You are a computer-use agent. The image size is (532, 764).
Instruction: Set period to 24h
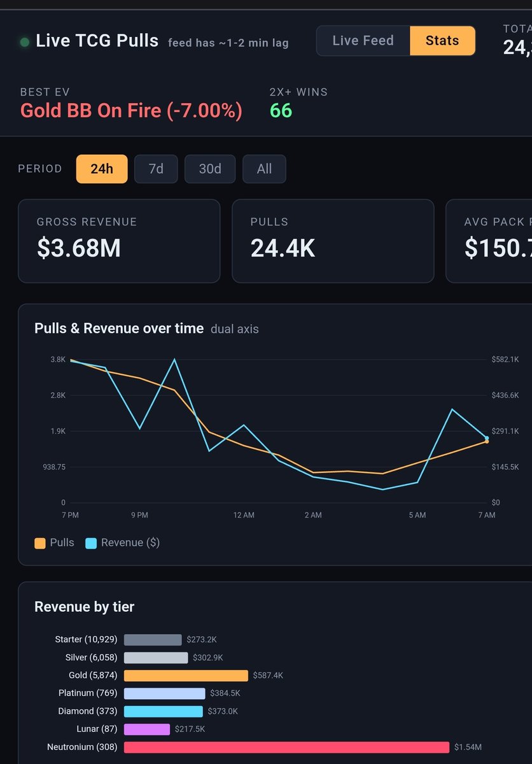click(102, 169)
